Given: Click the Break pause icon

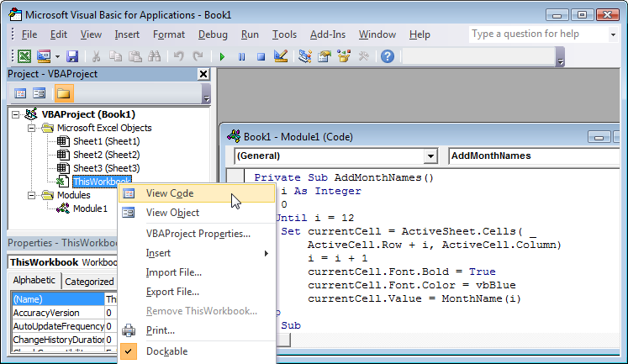Looking at the screenshot, I should 241,56.
